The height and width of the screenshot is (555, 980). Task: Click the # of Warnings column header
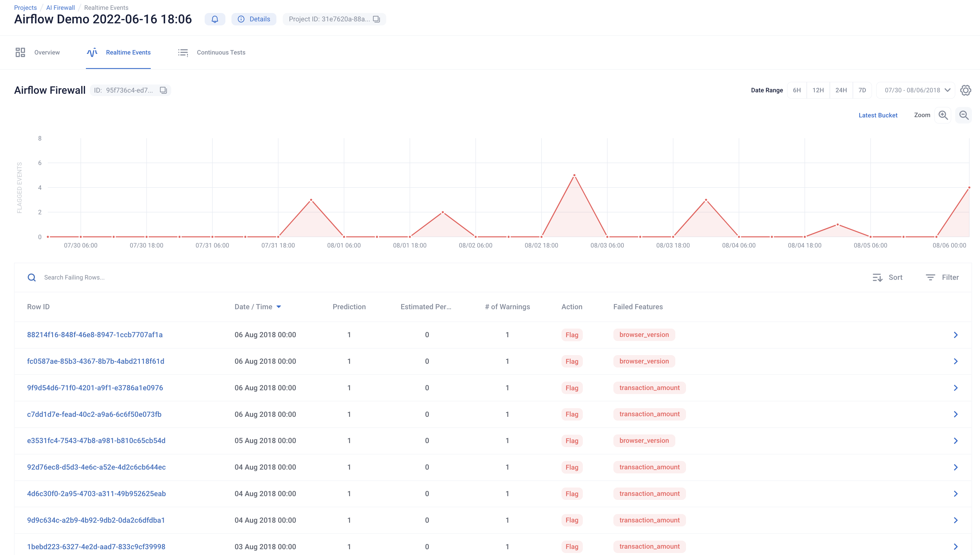tap(507, 307)
